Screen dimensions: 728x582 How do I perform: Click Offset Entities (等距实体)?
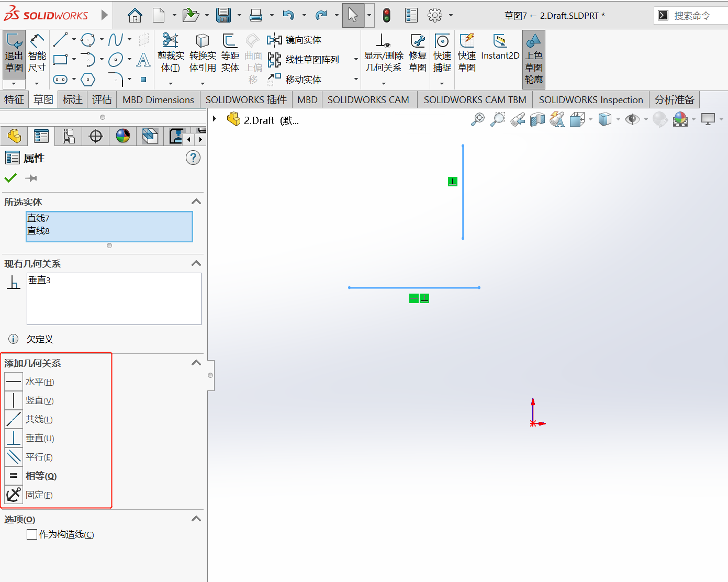click(230, 53)
